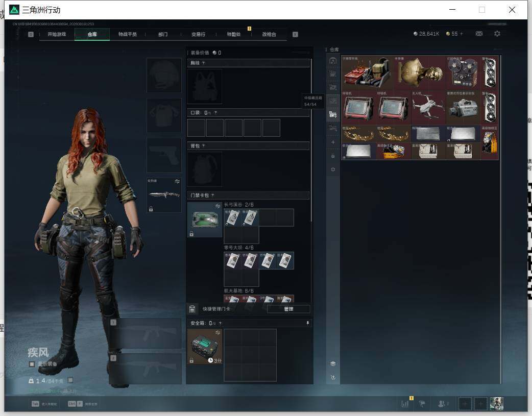Click the lock icon on knife slot
This screenshot has width=532, height=416.
[x=151, y=209]
